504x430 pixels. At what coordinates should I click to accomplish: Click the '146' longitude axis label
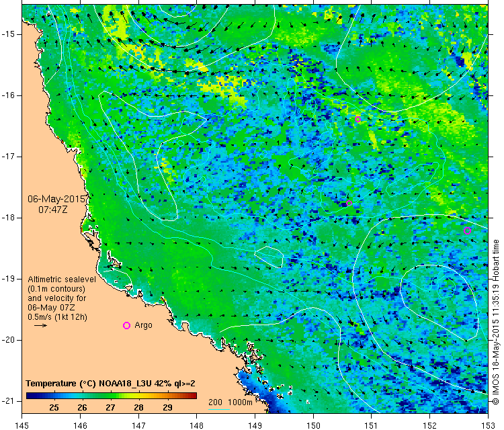(x=80, y=425)
